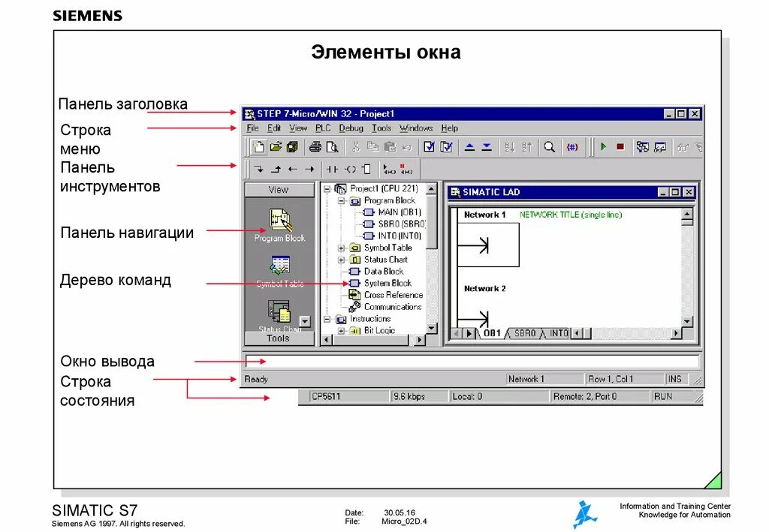
Task: Click the View button above navigation bar
Action: 279,190
